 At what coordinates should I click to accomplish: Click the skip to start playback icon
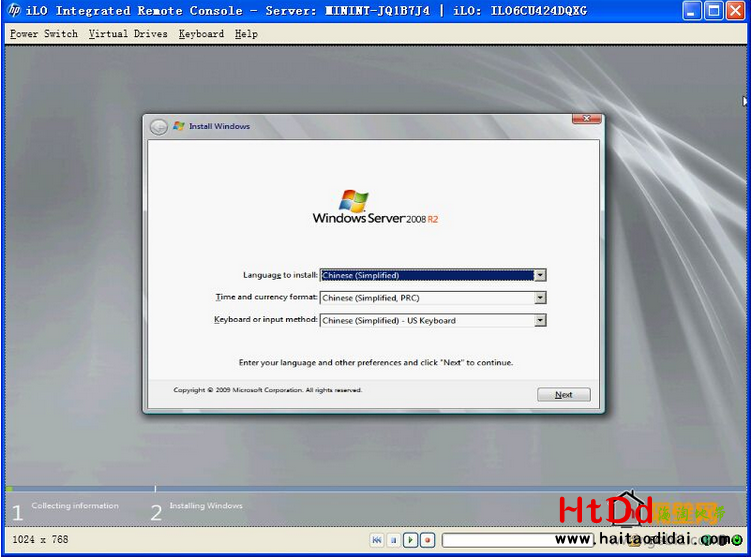pos(376,540)
